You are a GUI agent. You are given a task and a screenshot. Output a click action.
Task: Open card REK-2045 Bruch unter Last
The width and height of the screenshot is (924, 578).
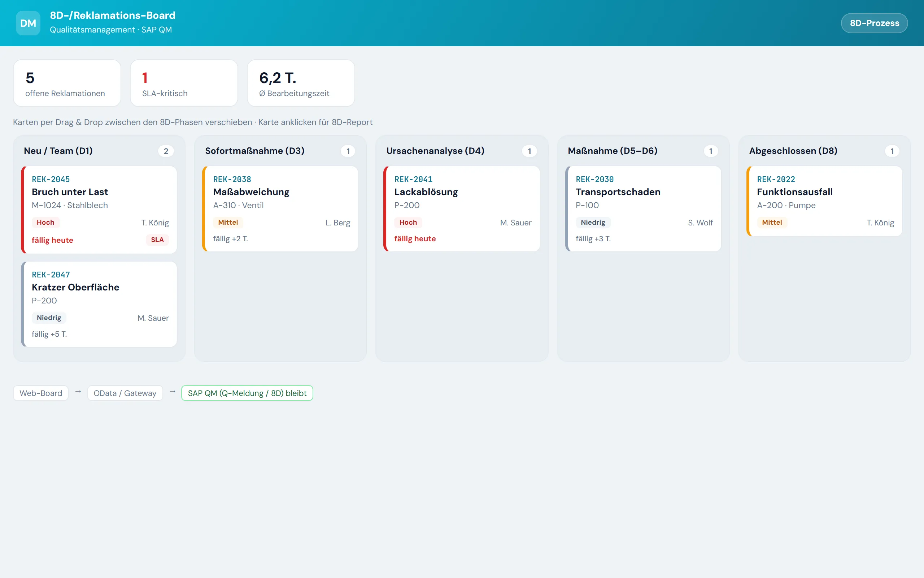99,210
